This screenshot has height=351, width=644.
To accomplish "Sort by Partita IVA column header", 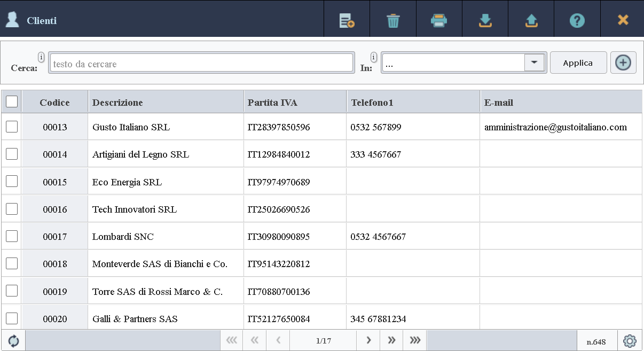I will [272, 103].
